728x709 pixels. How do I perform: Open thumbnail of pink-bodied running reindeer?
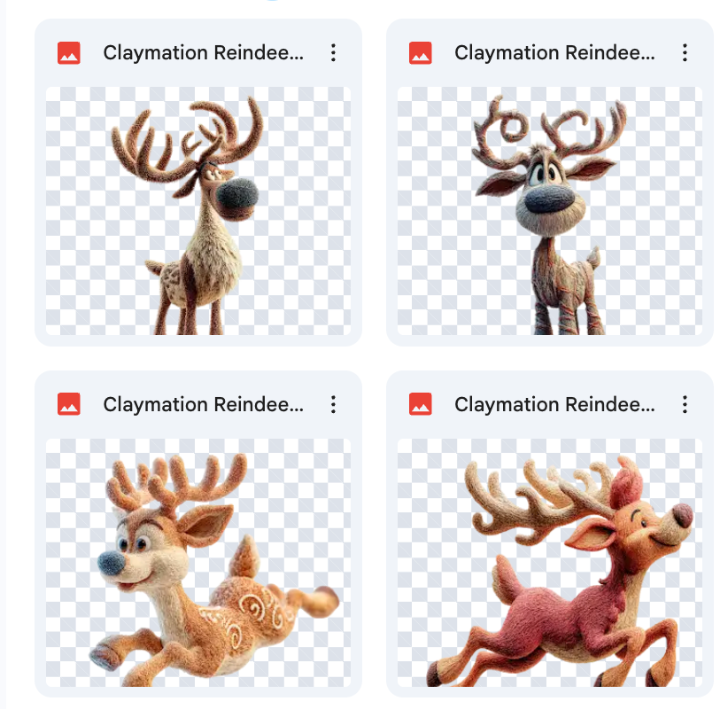click(550, 562)
